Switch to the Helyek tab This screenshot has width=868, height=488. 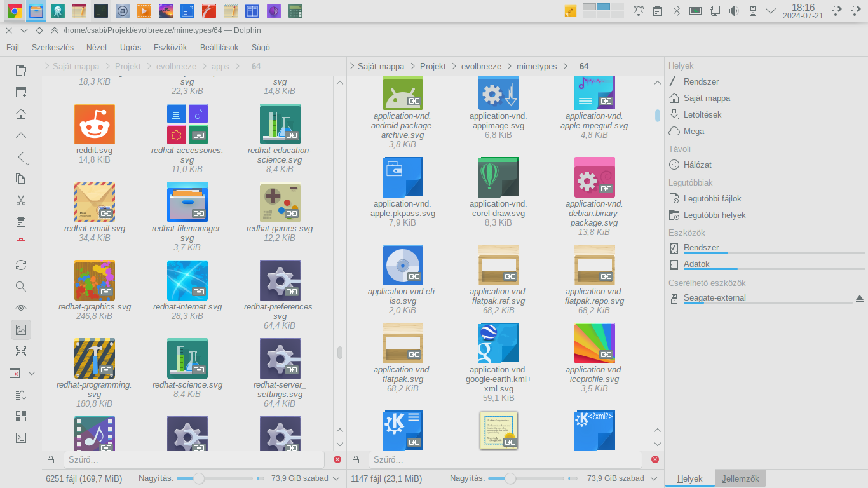tap(689, 479)
